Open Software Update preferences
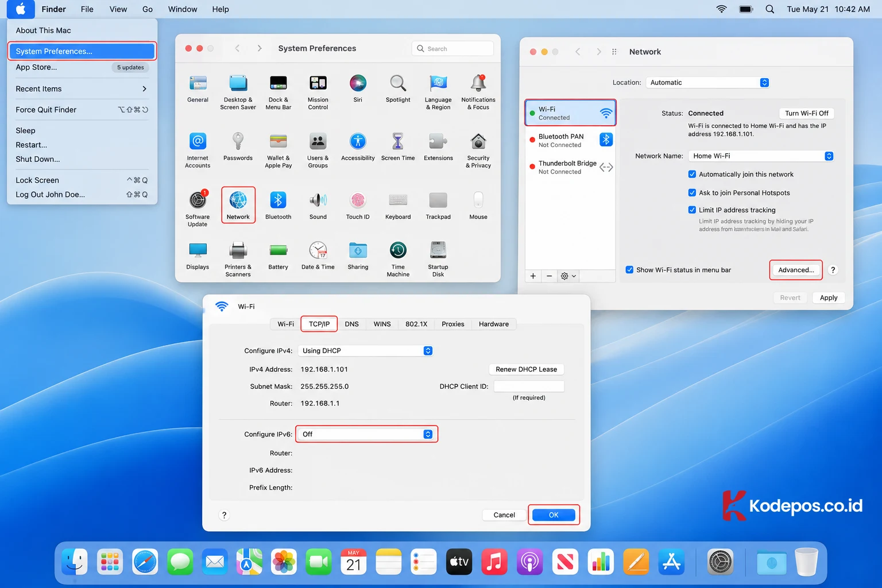This screenshot has width=882, height=588. tap(198, 208)
